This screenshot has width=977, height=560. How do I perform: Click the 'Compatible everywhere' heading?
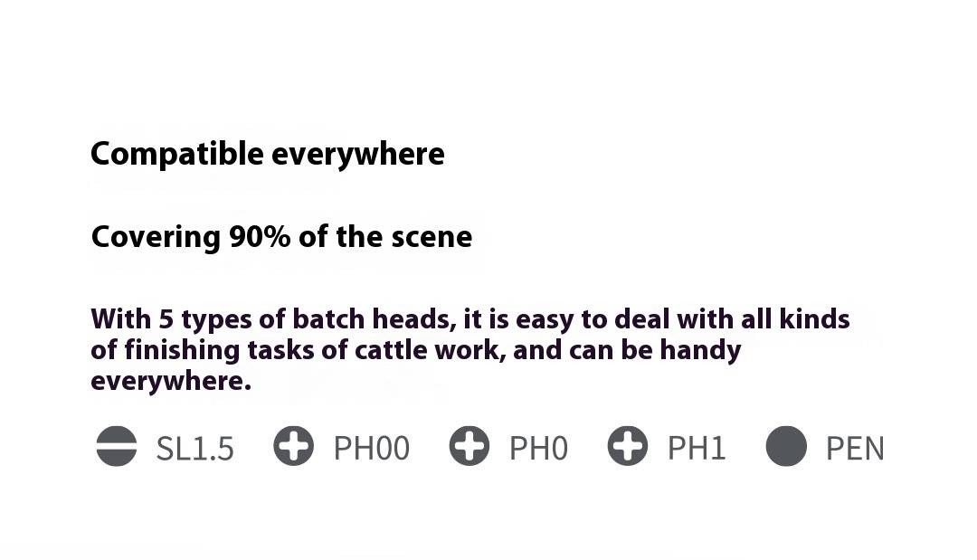click(267, 154)
